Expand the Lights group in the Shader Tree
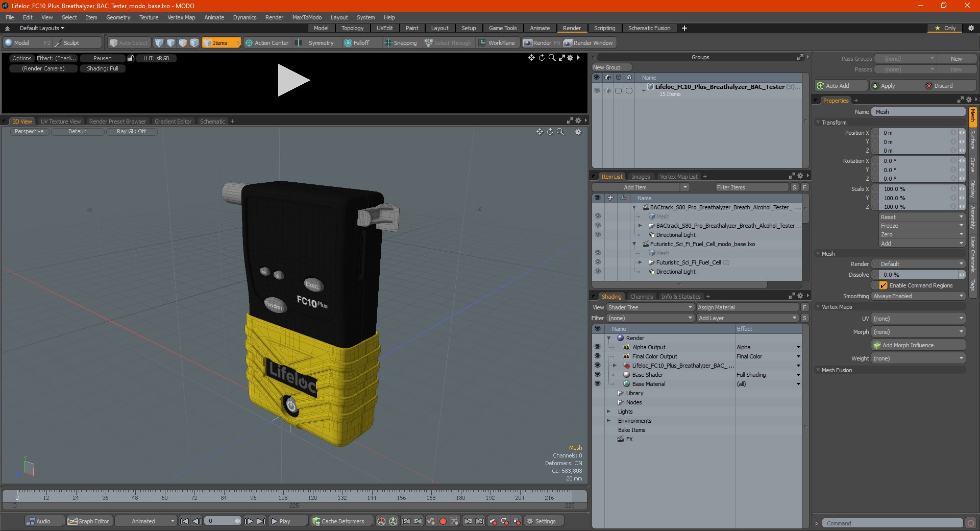The width and height of the screenshot is (980, 531). tap(608, 412)
